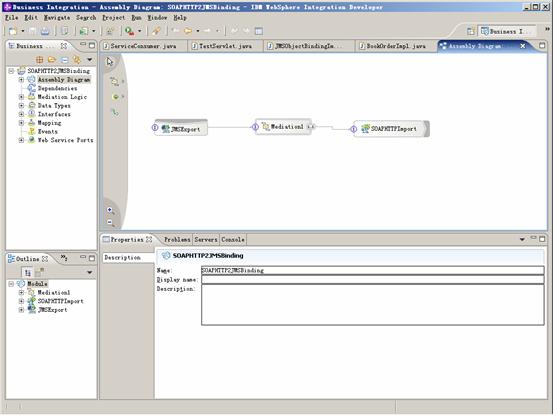553x415 pixels.
Task: Close the Assembly Diagram editor tab
Action: pyautogui.click(x=523, y=46)
